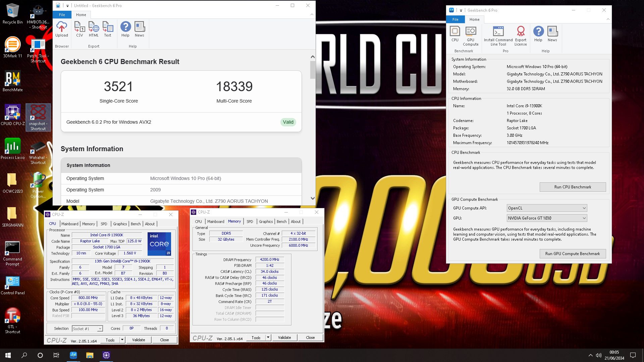Image resolution: width=644 pixels, height=362 pixels.
Task: Open Help in the Untitled Geekbench window
Action: (x=125, y=29)
